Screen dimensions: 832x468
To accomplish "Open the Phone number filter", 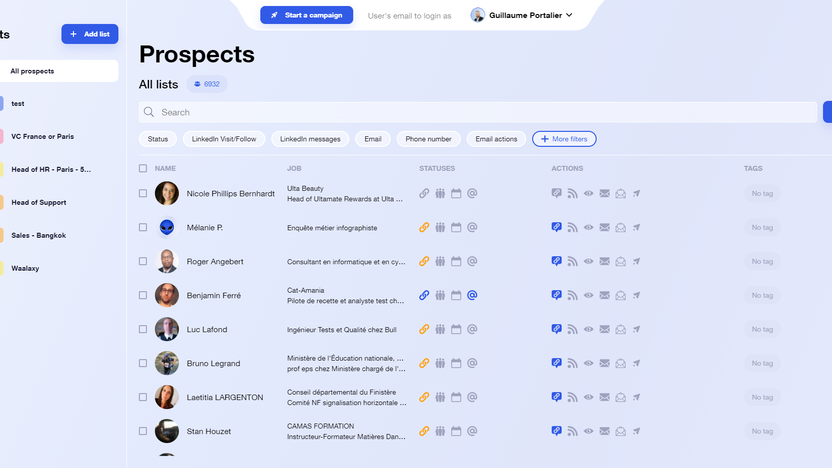I will pyautogui.click(x=428, y=139).
